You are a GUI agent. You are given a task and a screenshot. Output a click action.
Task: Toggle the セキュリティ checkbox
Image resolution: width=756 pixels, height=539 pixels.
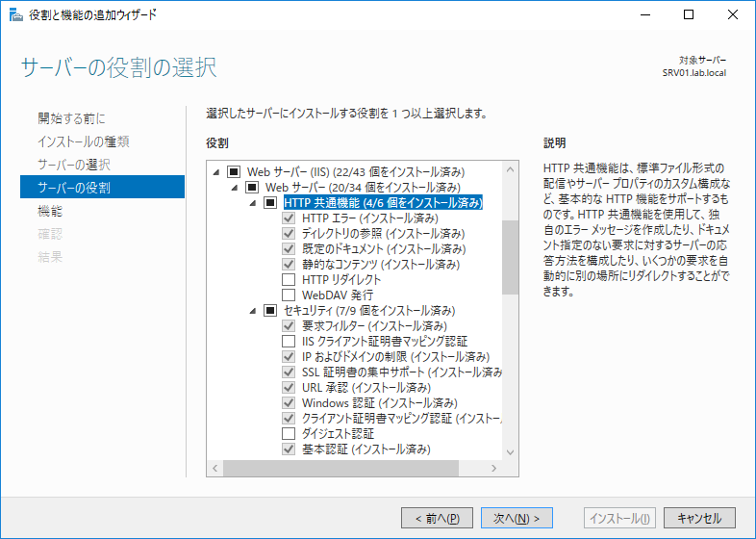click(270, 310)
